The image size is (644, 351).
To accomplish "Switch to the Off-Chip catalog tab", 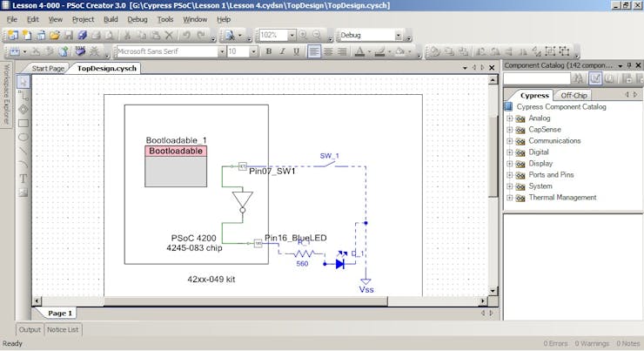I will pos(574,95).
